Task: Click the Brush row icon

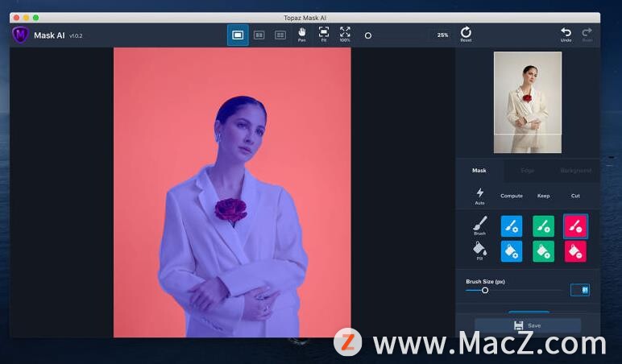Action: coord(480,225)
